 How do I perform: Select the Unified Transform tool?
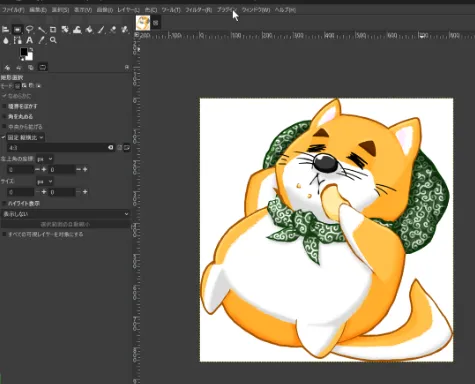point(65,30)
